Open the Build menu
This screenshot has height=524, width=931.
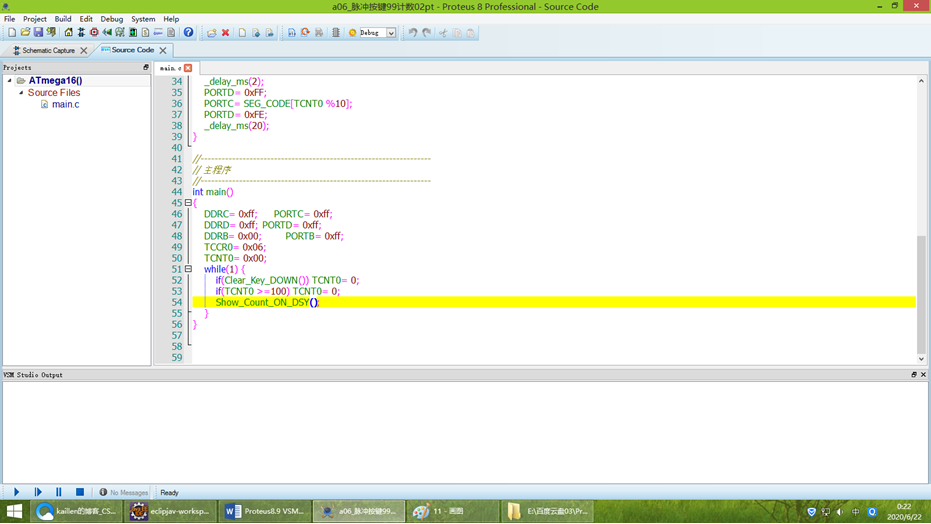pyautogui.click(x=62, y=19)
